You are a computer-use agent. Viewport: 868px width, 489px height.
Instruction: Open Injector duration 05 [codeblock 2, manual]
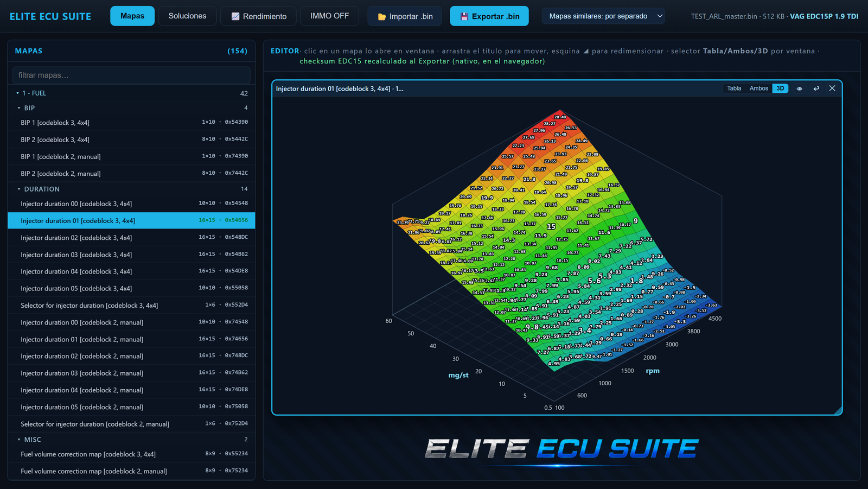pyautogui.click(x=131, y=407)
